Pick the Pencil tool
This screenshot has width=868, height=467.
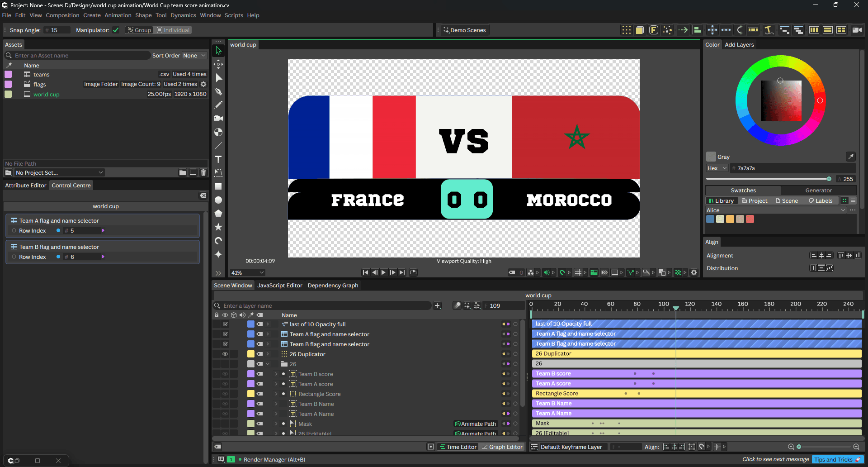[218, 105]
